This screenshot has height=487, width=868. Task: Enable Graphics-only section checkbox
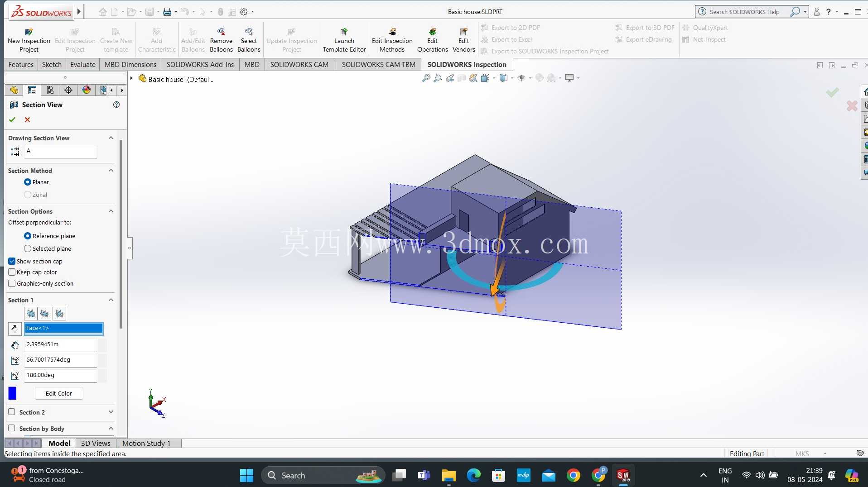(12, 283)
